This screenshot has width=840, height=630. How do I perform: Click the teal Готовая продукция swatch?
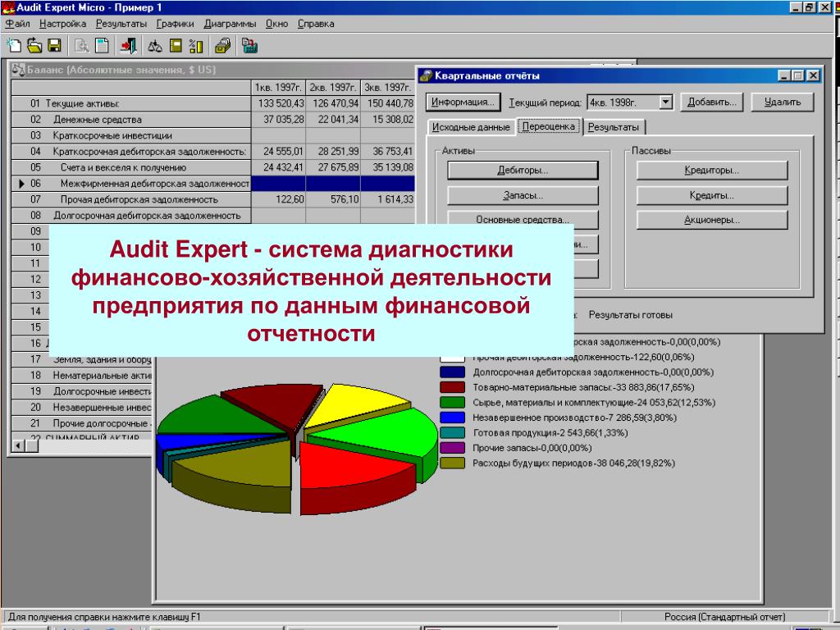click(x=452, y=432)
